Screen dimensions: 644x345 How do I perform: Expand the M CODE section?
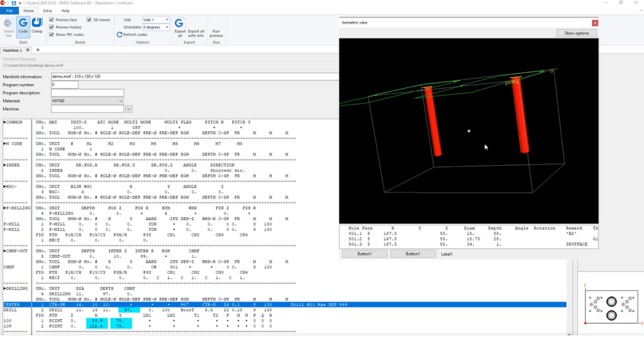5,143
